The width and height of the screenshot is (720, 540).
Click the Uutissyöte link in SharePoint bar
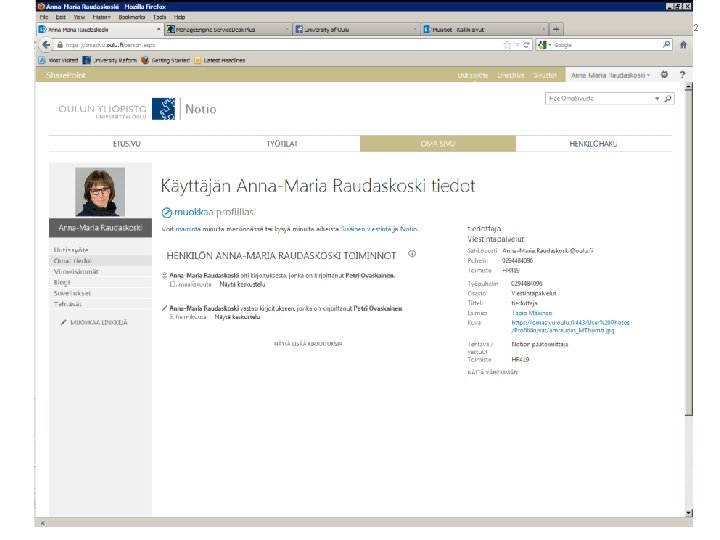coord(472,75)
